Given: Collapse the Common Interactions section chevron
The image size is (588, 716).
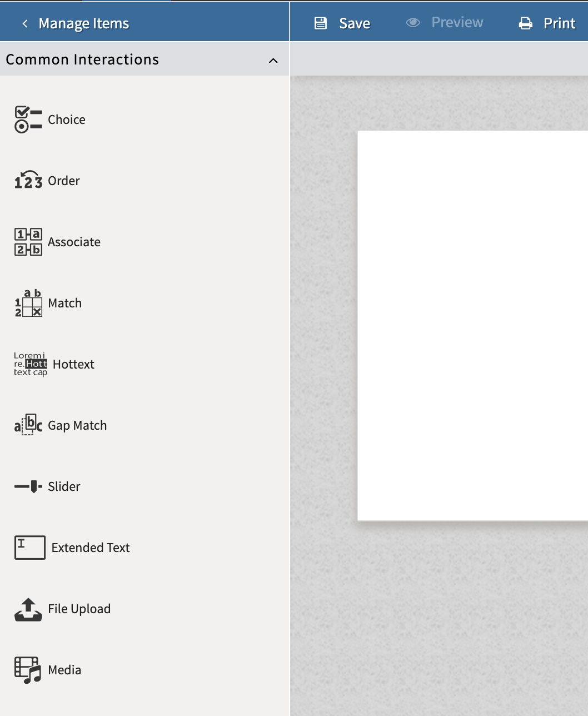Looking at the screenshot, I should [273, 60].
